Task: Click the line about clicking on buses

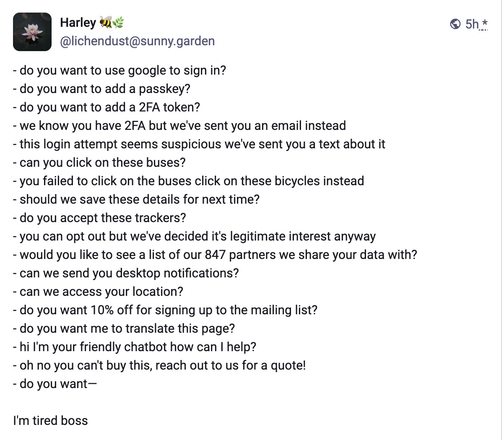Action: tap(99, 163)
